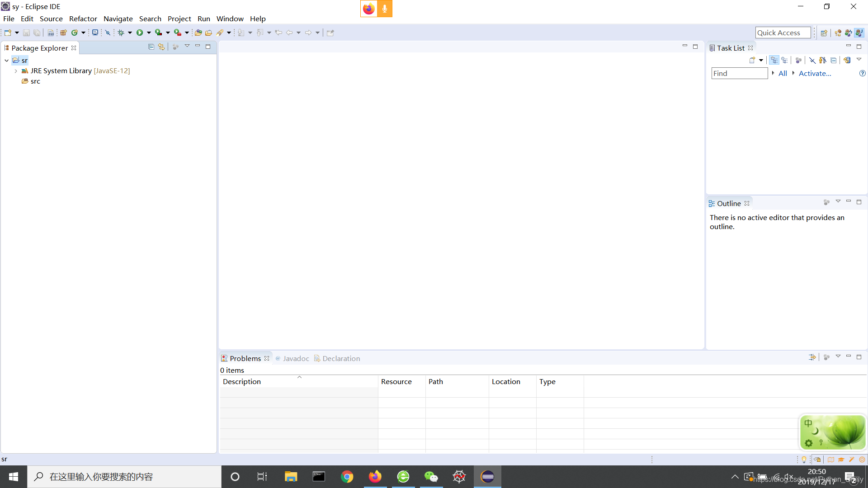Click the New Java Project toolbar icon
Viewport: 868px width, 488px height.
(63, 32)
